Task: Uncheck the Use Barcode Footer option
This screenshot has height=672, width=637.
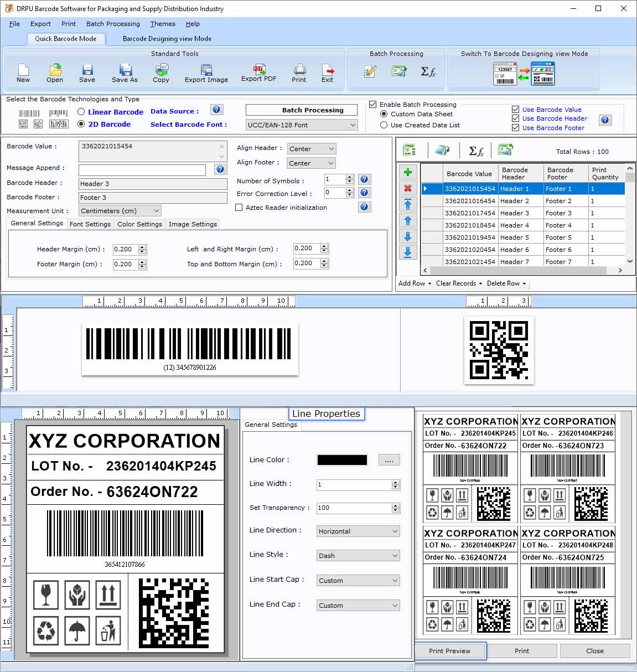Action: [515, 127]
